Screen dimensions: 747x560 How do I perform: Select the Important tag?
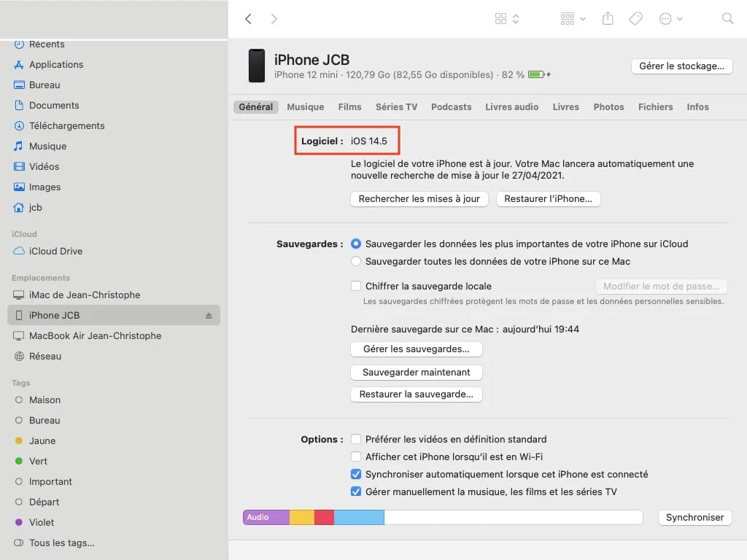pyautogui.click(x=115, y=482)
